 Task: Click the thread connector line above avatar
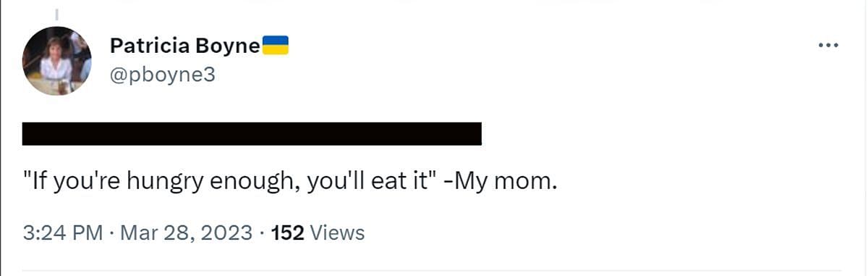click(57, 14)
